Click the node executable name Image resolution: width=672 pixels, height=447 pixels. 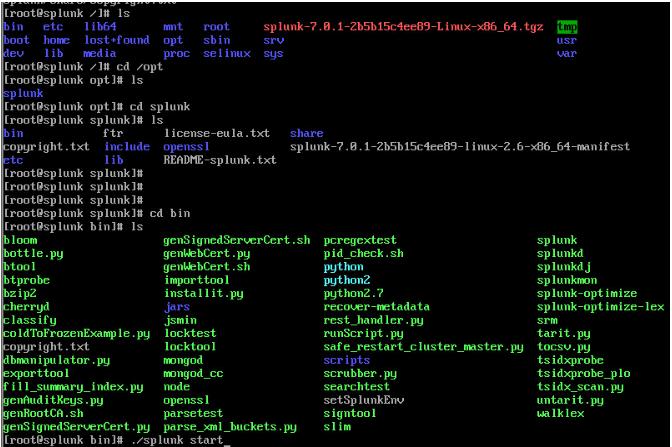click(177, 387)
